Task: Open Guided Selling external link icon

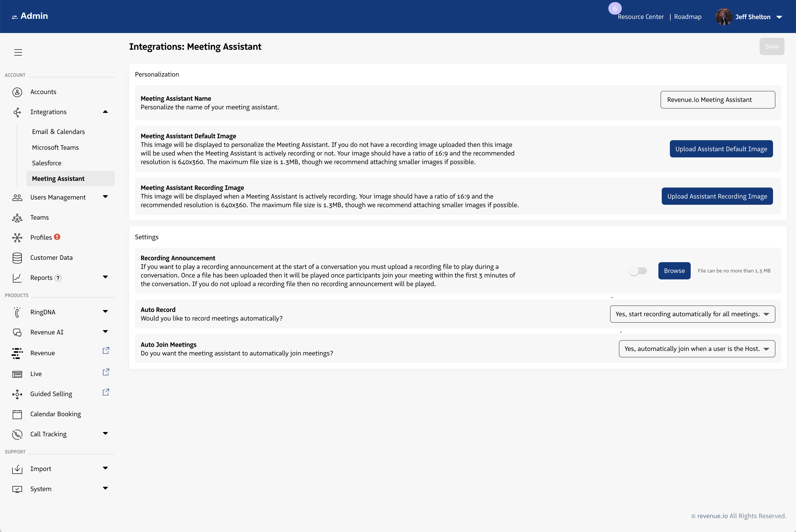Action: [x=106, y=392]
